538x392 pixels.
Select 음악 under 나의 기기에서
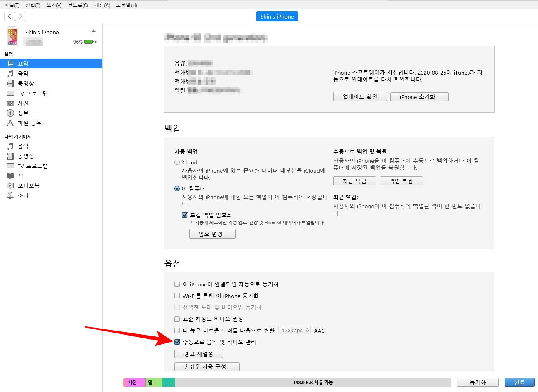(x=51, y=146)
